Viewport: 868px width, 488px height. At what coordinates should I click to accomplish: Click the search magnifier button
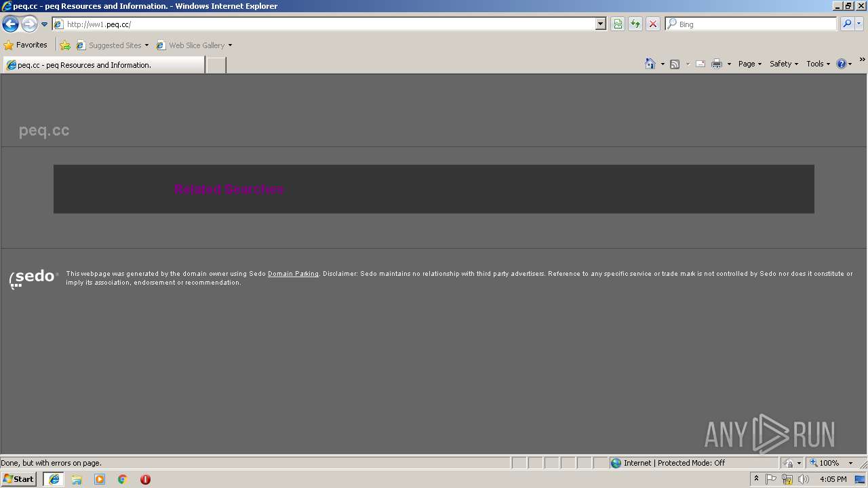coord(847,24)
